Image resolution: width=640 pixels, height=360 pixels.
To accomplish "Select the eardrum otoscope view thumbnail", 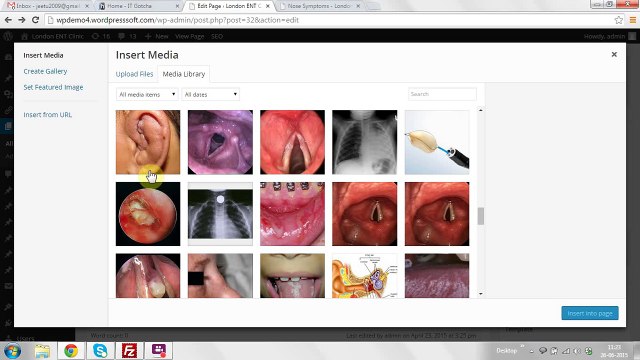I will coord(148,214).
